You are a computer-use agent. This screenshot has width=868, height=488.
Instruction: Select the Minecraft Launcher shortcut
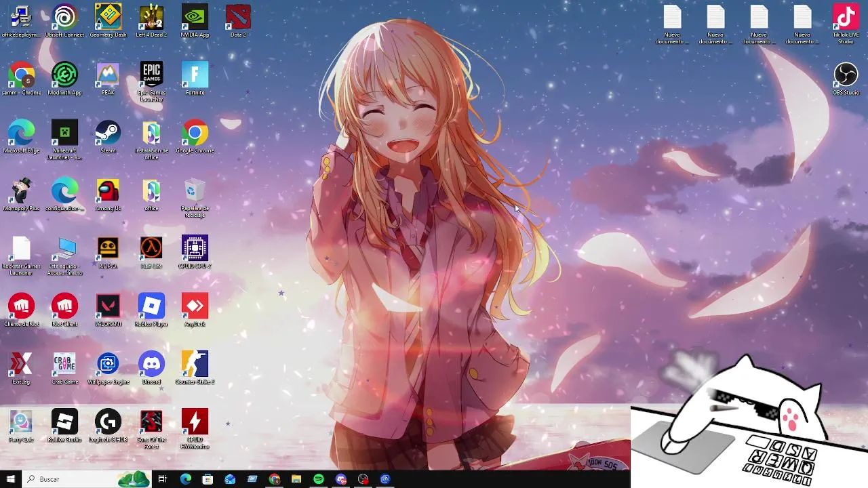(64, 141)
